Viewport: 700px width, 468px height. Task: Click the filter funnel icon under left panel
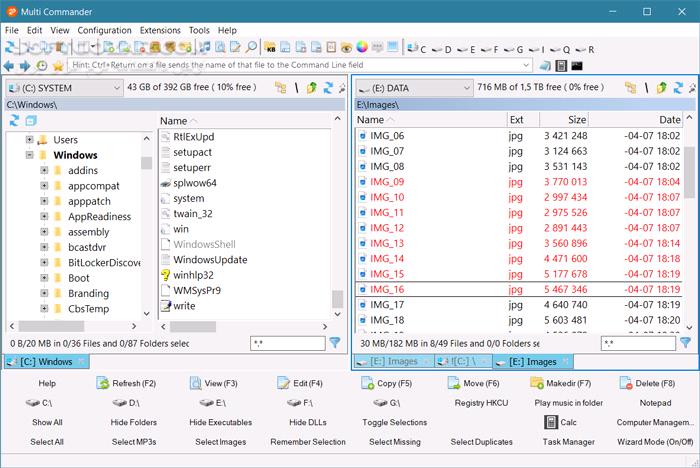pos(335,343)
